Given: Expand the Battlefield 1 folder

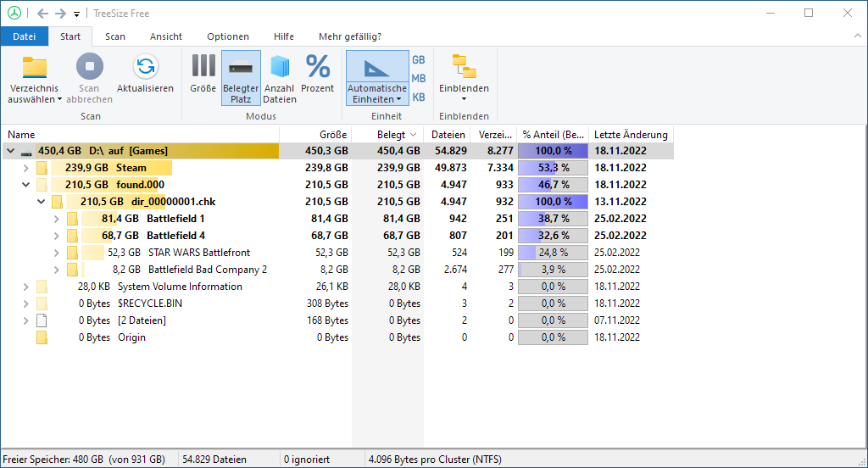Looking at the screenshot, I should (57, 219).
